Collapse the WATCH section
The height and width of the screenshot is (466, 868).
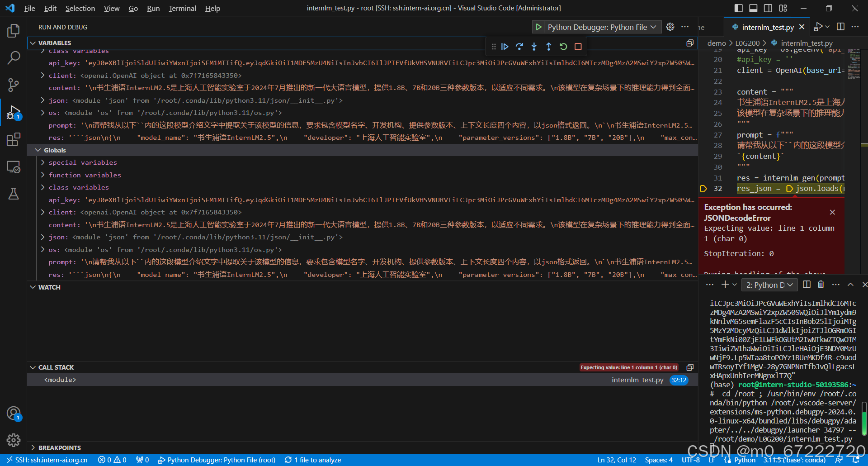tap(33, 287)
